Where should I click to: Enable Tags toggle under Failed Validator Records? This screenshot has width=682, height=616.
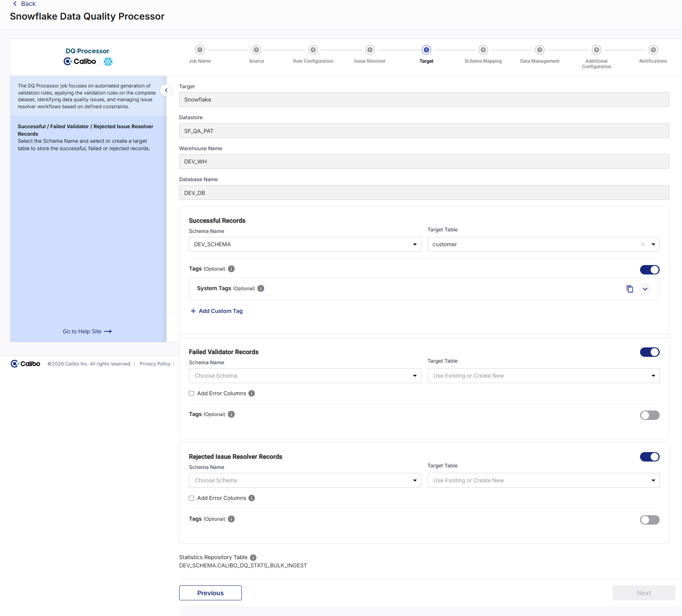[x=650, y=415]
